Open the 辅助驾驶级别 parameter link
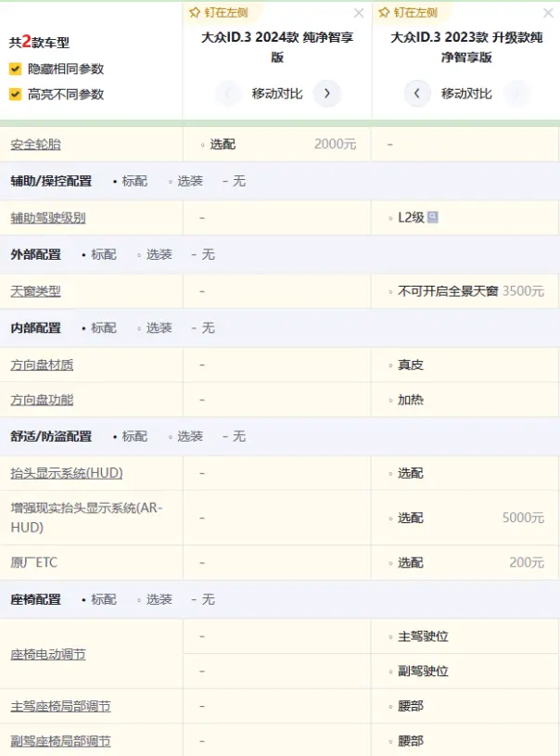Image resolution: width=560 pixels, height=756 pixels. point(48,218)
